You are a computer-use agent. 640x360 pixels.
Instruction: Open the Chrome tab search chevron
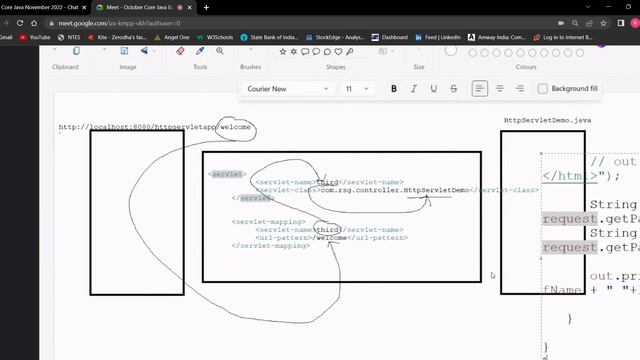point(588,7)
